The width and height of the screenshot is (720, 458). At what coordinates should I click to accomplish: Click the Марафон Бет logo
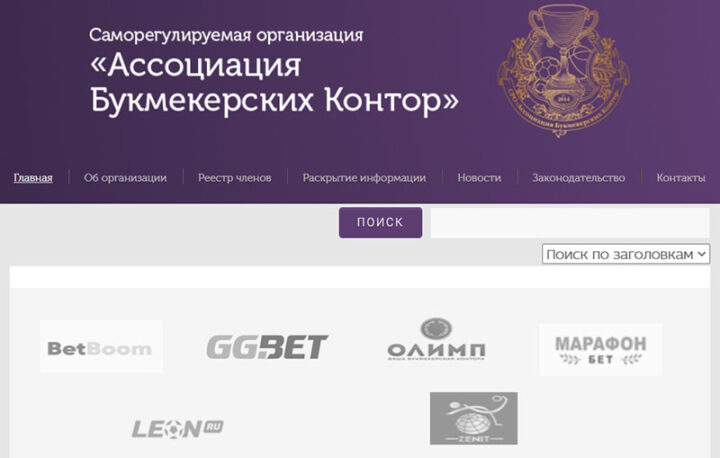click(x=600, y=350)
